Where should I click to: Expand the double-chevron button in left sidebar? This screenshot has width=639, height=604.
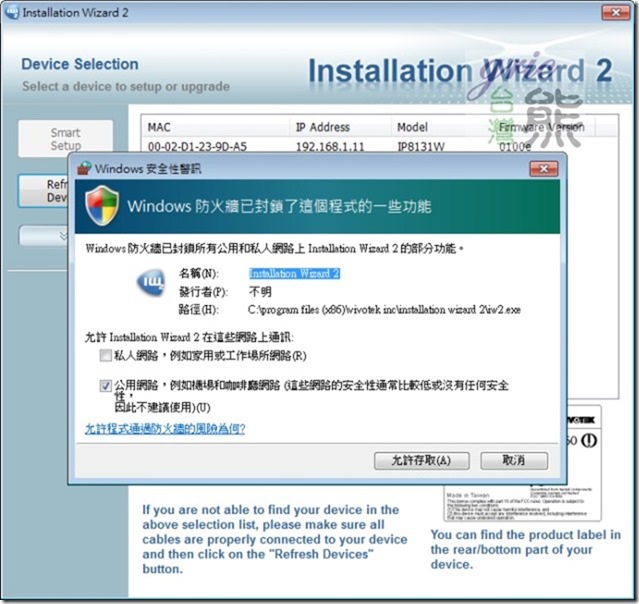pyautogui.click(x=44, y=236)
